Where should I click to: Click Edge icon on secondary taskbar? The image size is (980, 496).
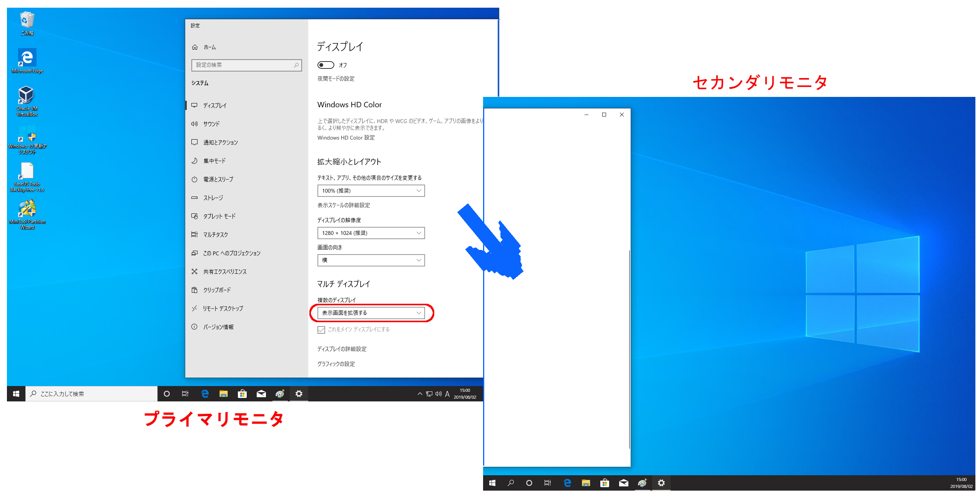coord(567,483)
